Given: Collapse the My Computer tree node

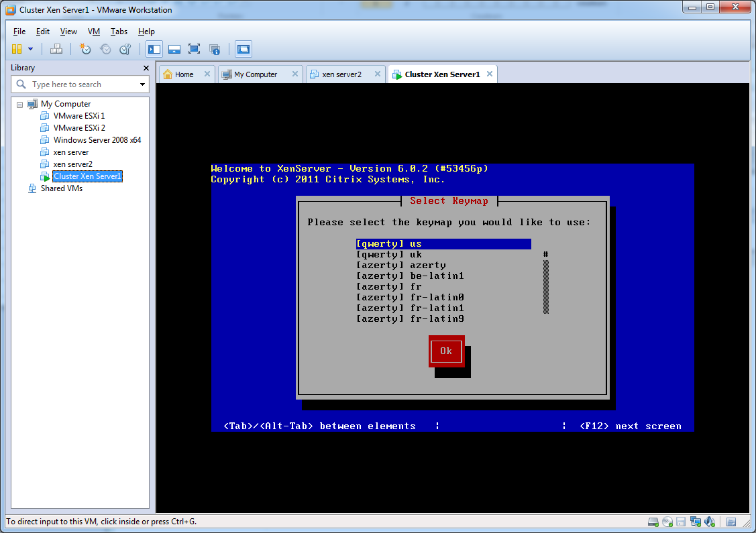Looking at the screenshot, I should tap(20, 104).
